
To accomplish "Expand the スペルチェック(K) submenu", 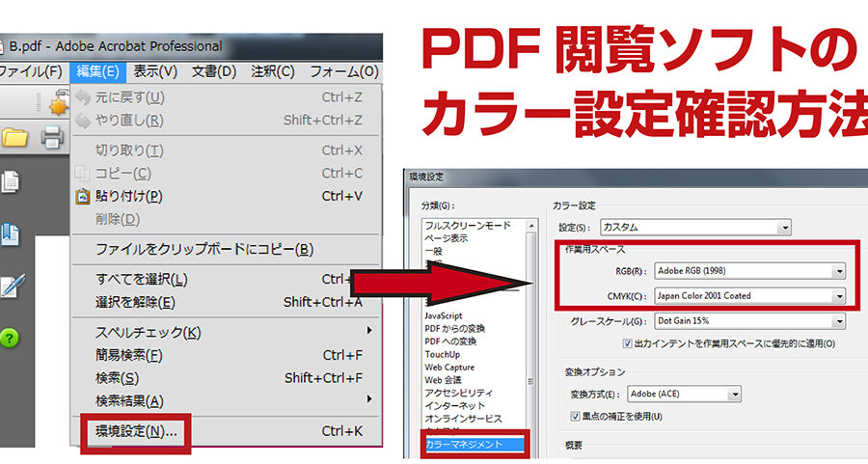I will [x=227, y=332].
